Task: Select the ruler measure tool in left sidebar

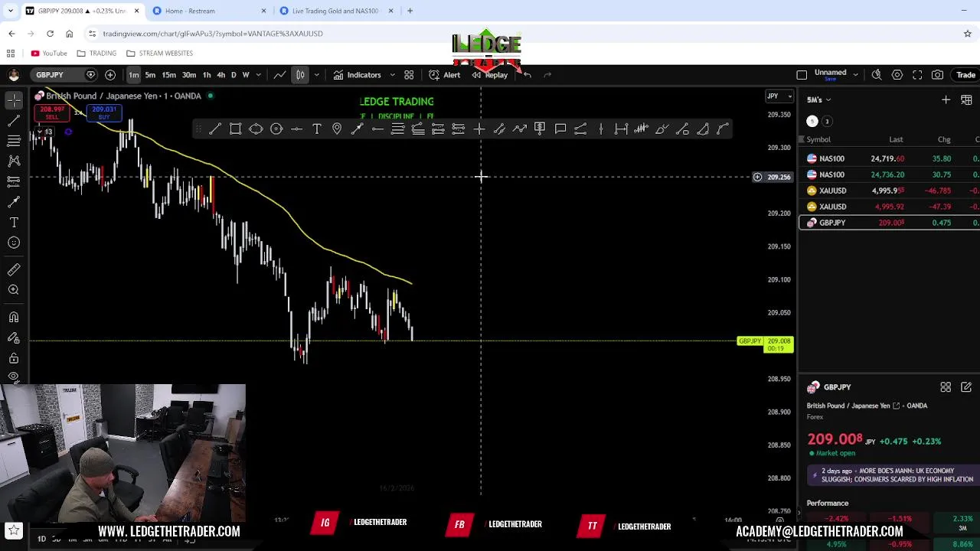Action: point(14,269)
